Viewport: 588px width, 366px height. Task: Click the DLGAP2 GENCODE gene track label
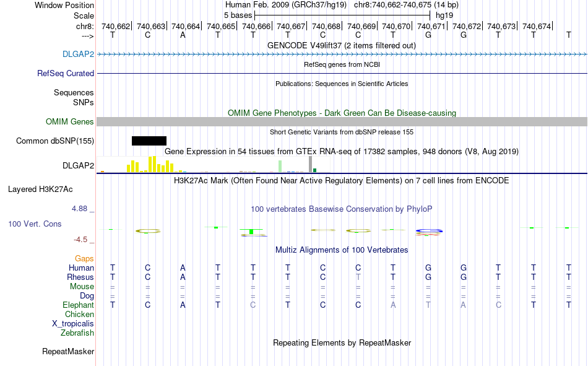tap(78, 54)
